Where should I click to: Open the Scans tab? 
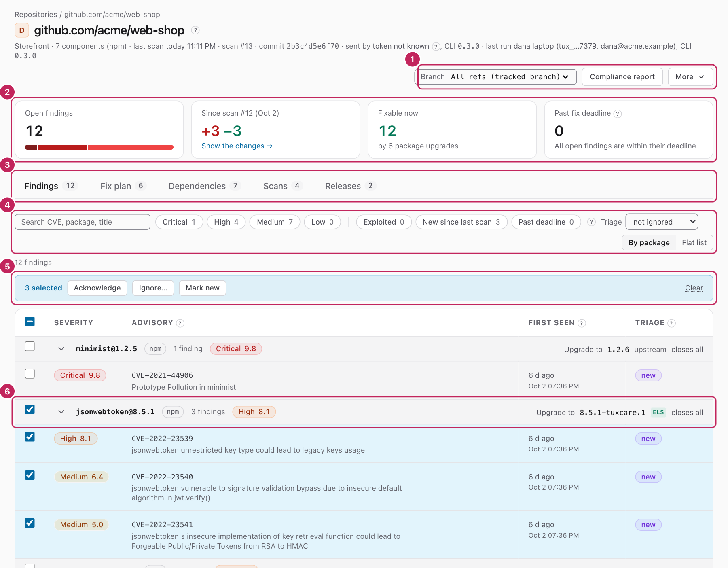(283, 186)
